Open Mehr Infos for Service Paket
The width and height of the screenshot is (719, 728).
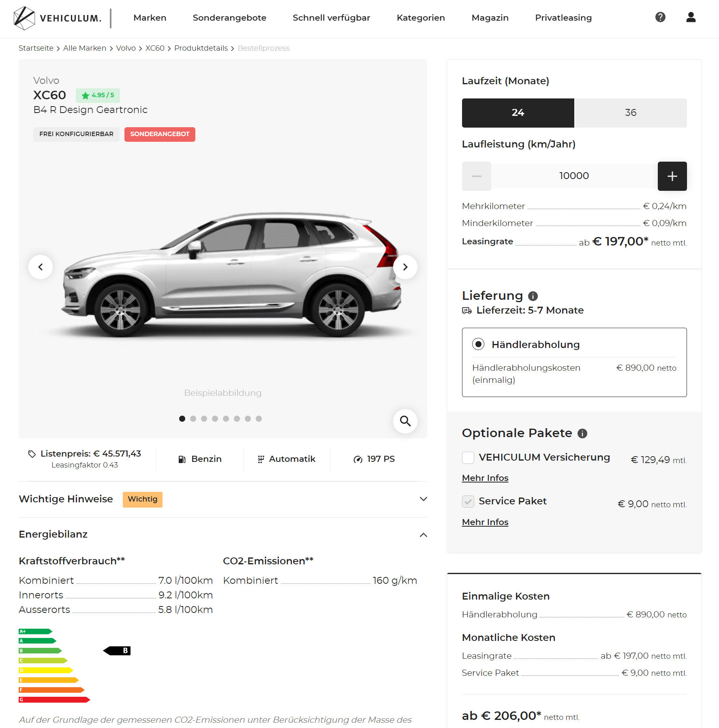click(x=485, y=523)
